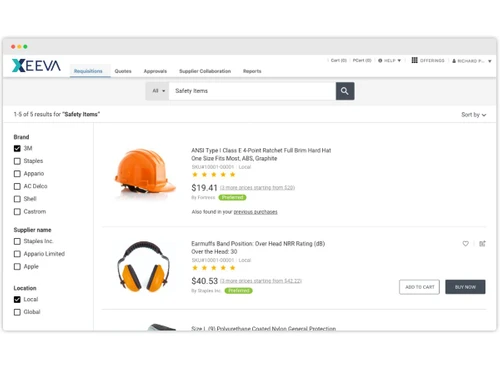Expand the Help dropdown menu
Image resolution: width=500 pixels, height=375 pixels.
(399, 61)
